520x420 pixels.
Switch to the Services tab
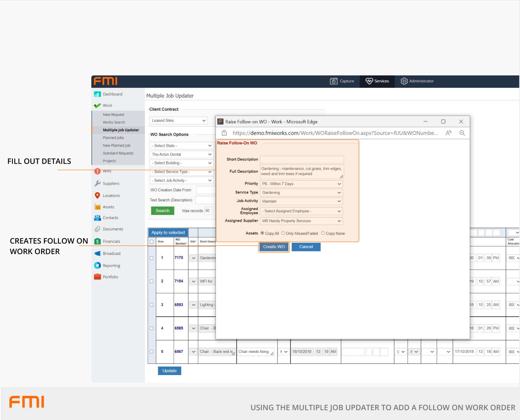point(377,81)
